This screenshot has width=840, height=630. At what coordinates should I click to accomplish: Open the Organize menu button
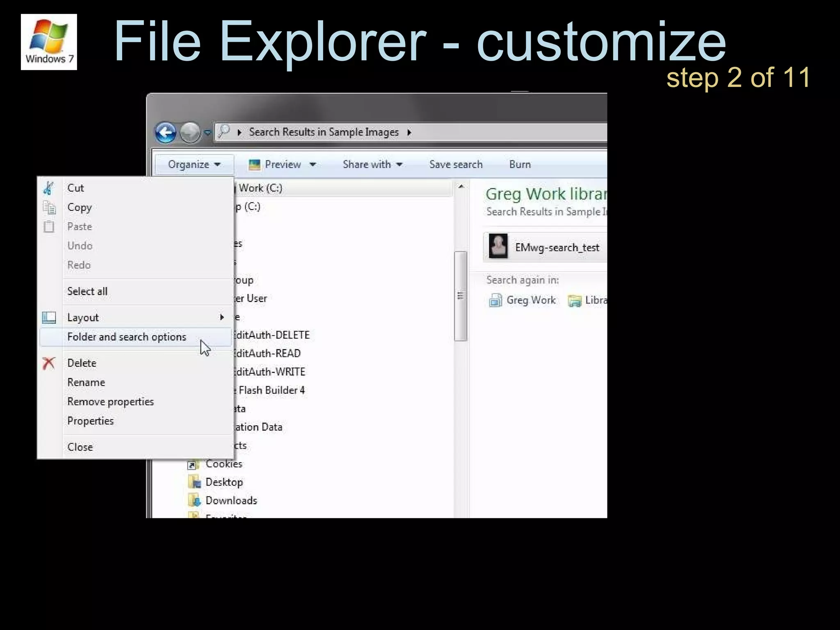point(194,164)
